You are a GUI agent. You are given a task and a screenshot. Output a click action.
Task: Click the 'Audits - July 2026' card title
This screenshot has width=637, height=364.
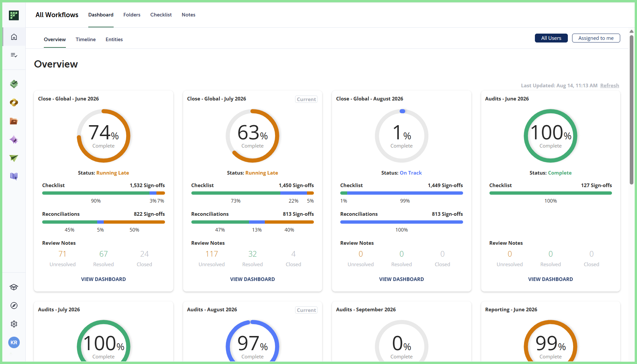click(x=59, y=310)
